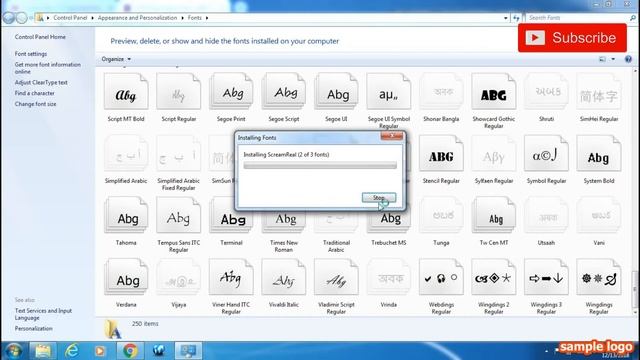Screen dimensions: 640x360
Task: Click the Back navigation button
Action: 8,18
